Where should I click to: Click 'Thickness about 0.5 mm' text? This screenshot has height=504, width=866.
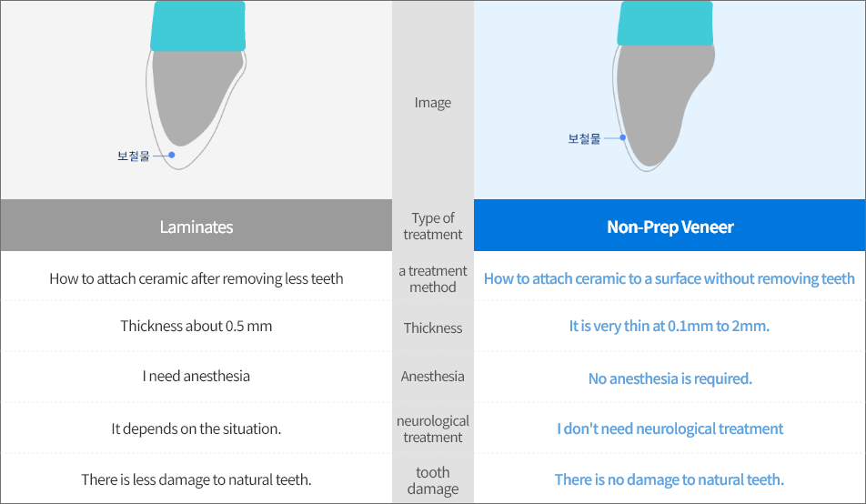196,326
